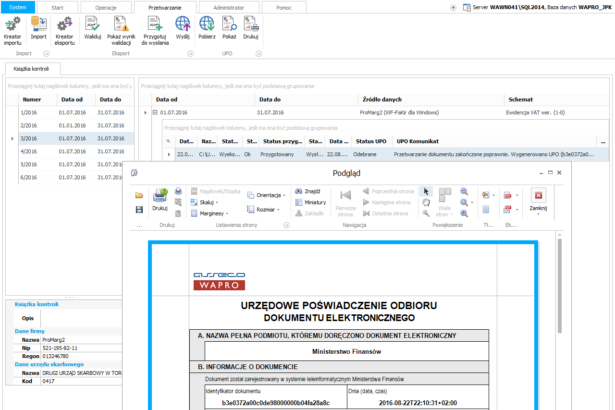This screenshot has width=615, height=410.
Task: Sort by the Schemat column header
Action: 557,100
